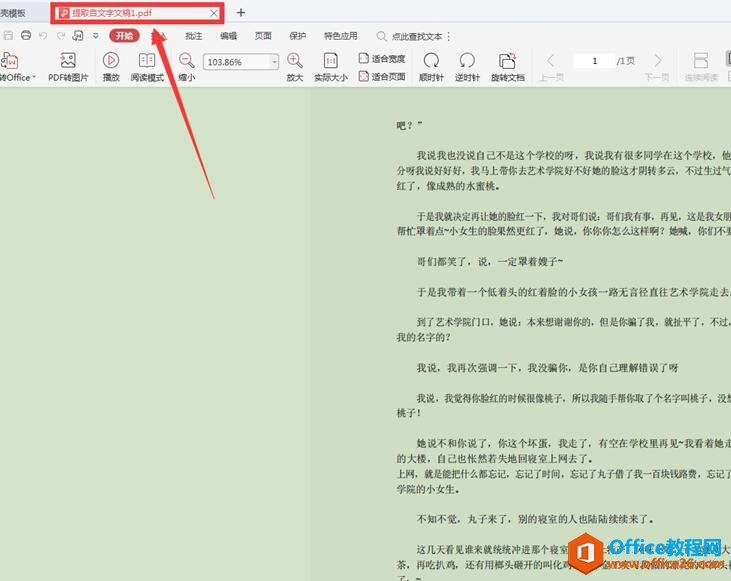Expand quick access toolbar dropdown arrow
Viewport: 731px width, 581px height.
96,35
